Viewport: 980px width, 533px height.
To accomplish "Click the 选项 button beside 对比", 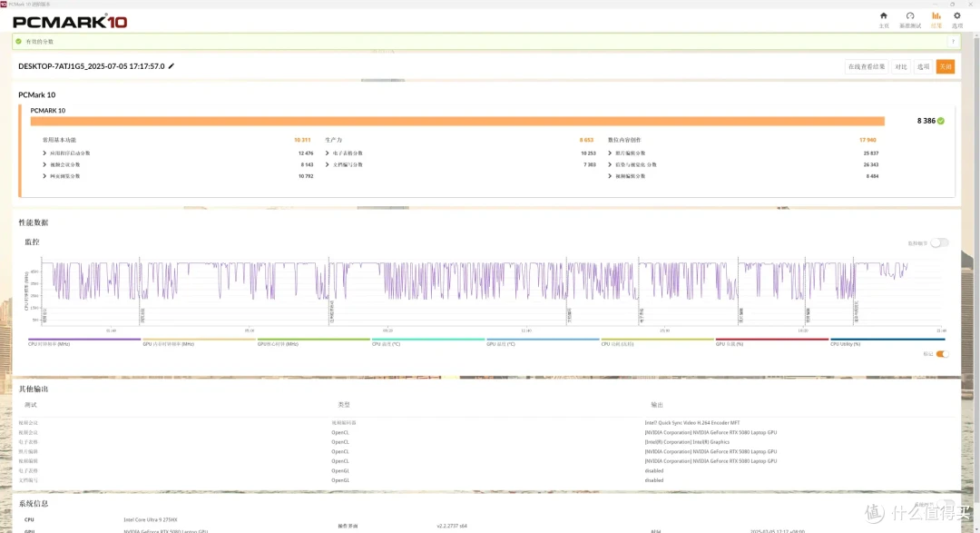I will 923,66.
